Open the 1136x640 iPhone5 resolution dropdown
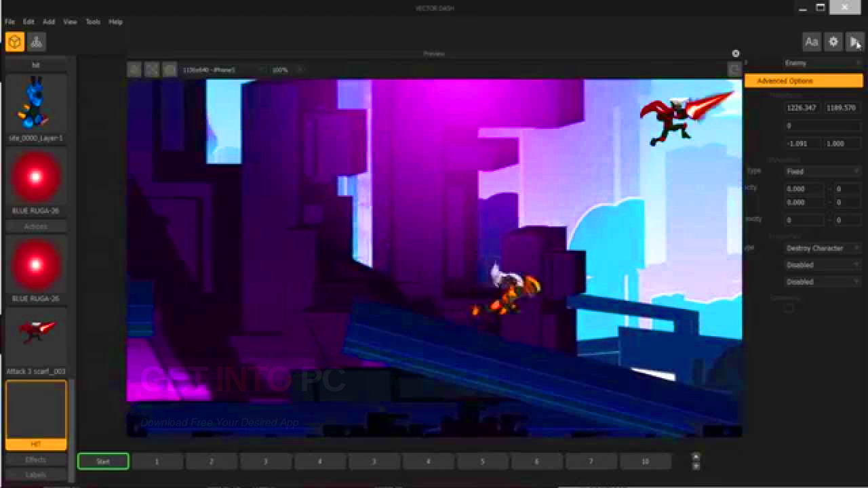This screenshot has height=488, width=868. [223, 70]
